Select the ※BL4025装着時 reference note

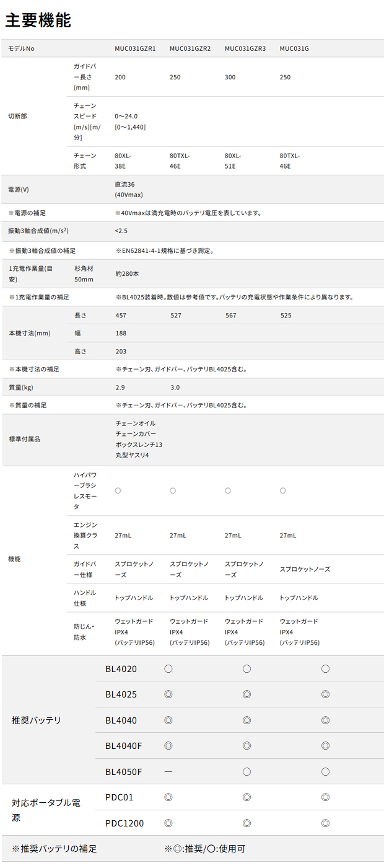[x=234, y=297]
